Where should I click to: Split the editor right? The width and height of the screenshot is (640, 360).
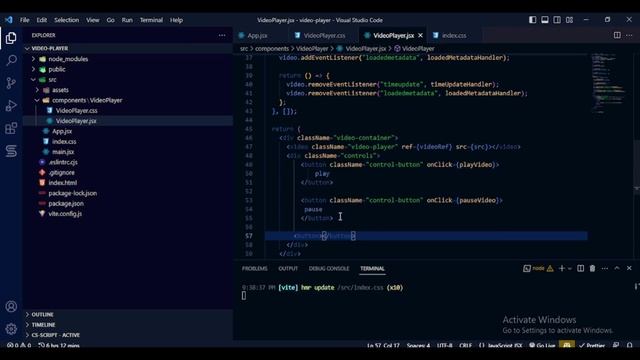coord(617,36)
